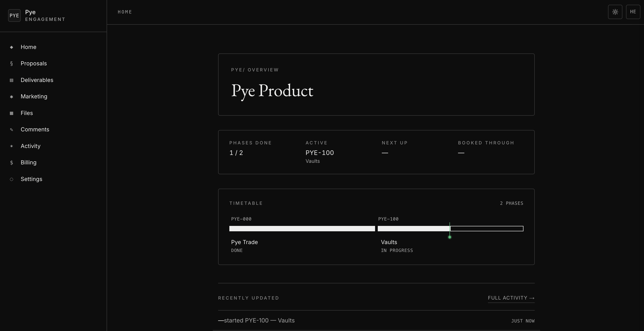This screenshot has width=644, height=331.
Task: Click the green today marker dot
Action: tap(449, 237)
